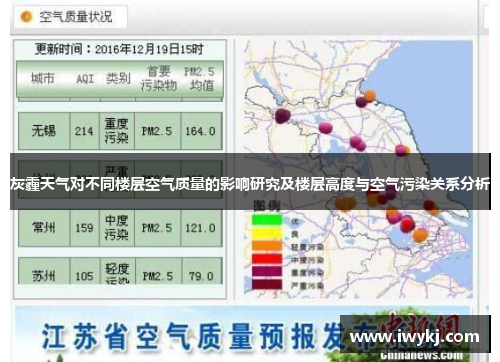Click the orange icon beside 空气质量状况
The image size is (500, 362).
(x=26, y=17)
